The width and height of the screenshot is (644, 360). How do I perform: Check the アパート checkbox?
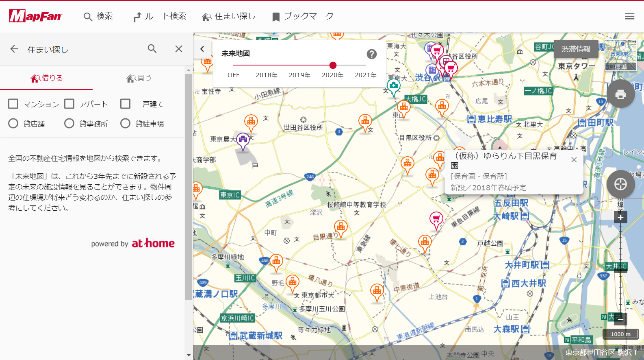(x=69, y=104)
